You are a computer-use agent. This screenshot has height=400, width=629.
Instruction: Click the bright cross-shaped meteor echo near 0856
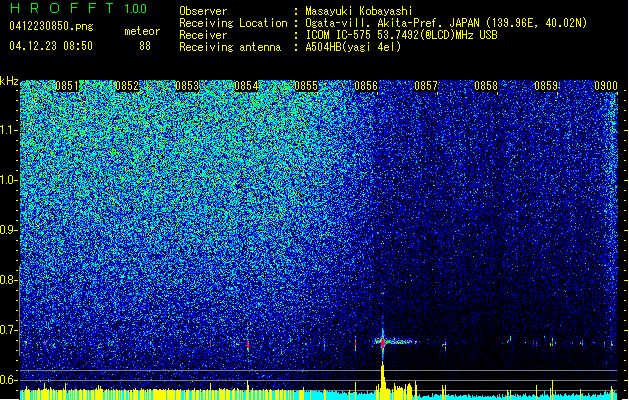pos(383,343)
